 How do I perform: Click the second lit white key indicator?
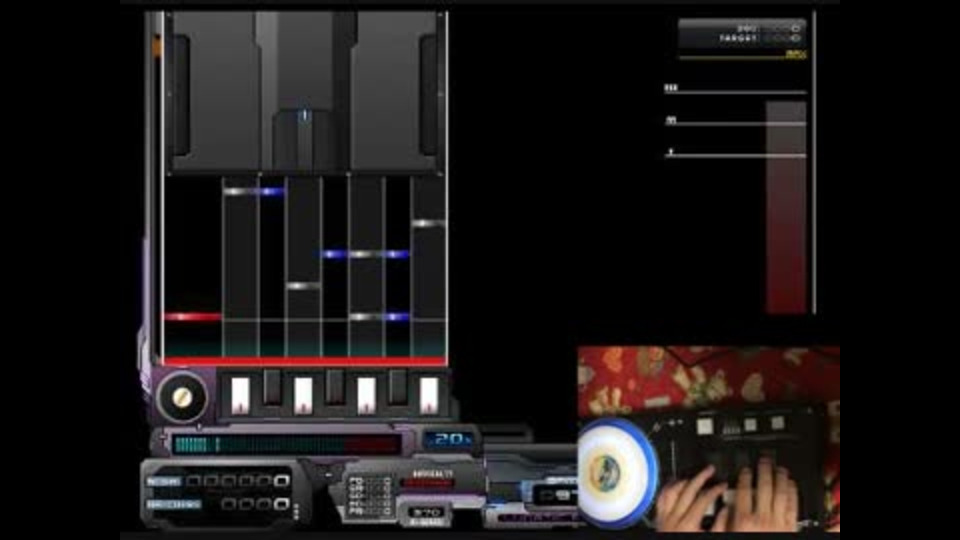coord(303,395)
